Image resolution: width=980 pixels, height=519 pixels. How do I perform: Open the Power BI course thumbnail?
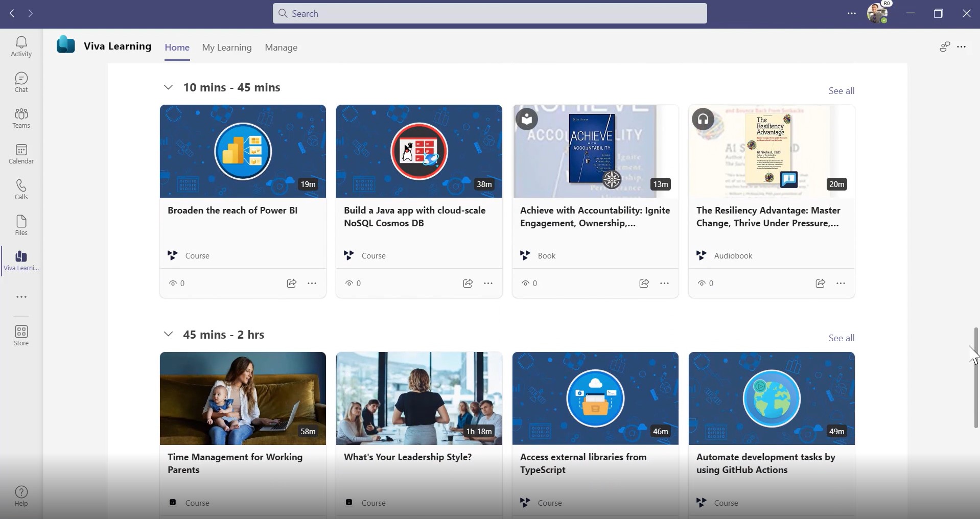tap(243, 151)
